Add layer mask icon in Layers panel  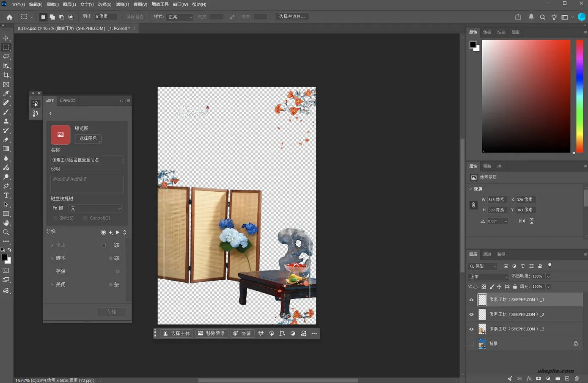(539, 378)
